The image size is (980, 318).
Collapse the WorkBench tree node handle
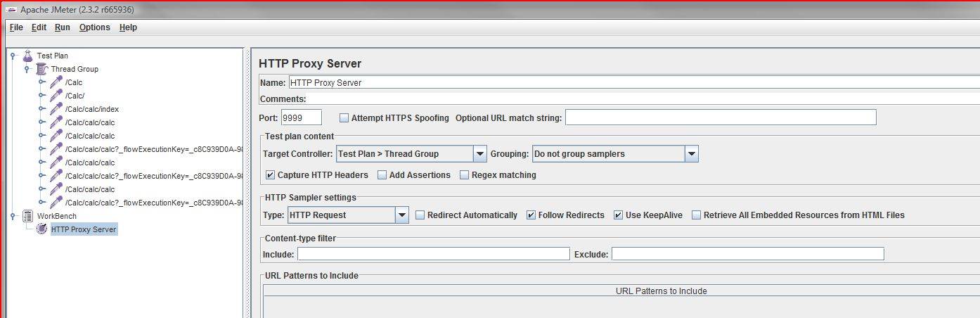tap(14, 216)
